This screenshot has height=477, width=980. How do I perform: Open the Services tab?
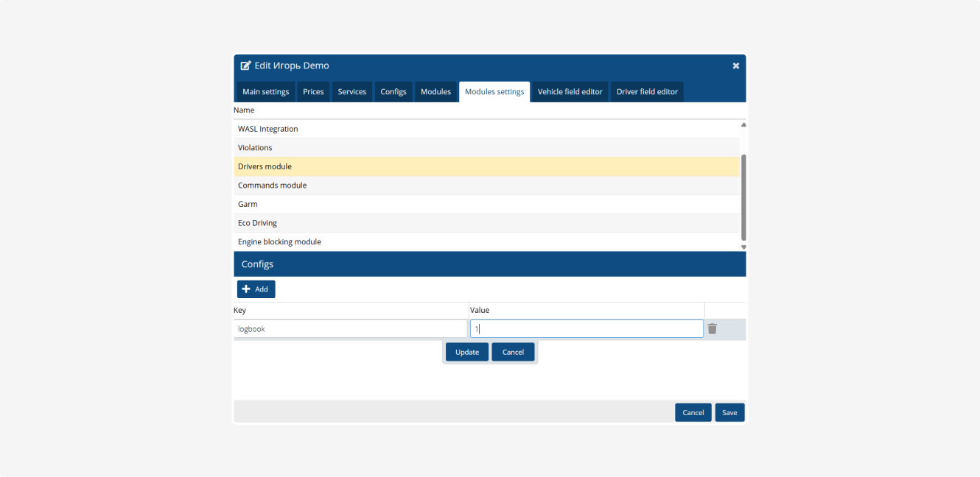[351, 92]
